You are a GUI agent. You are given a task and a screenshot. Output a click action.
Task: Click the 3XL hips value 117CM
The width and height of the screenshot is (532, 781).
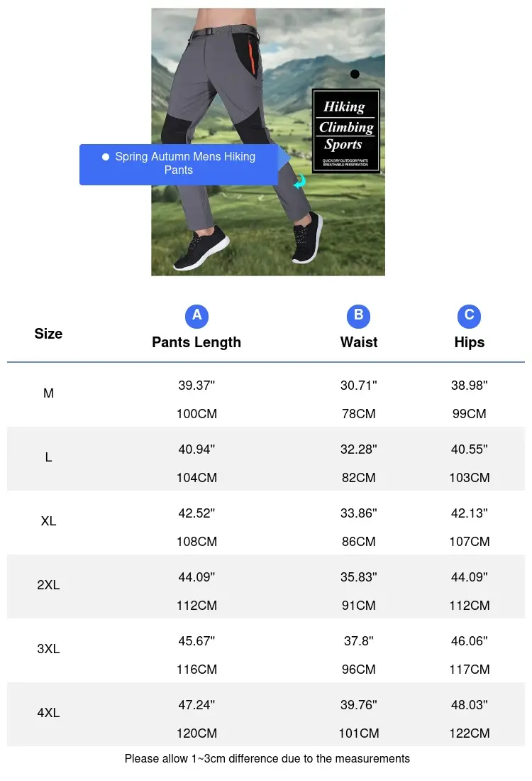point(470,670)
